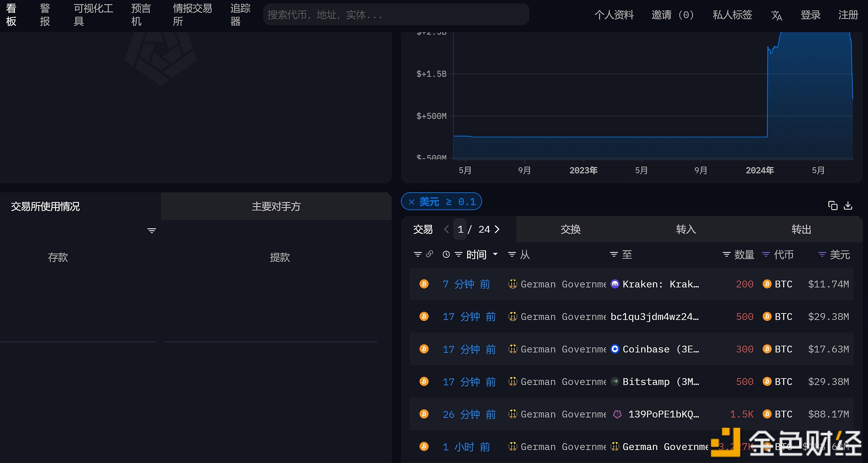The height and width of the screenshot is (463, 868).
Task: Click the 500 amount in bc1qu3jdm4wz24 row
Action: pos(745,317)
